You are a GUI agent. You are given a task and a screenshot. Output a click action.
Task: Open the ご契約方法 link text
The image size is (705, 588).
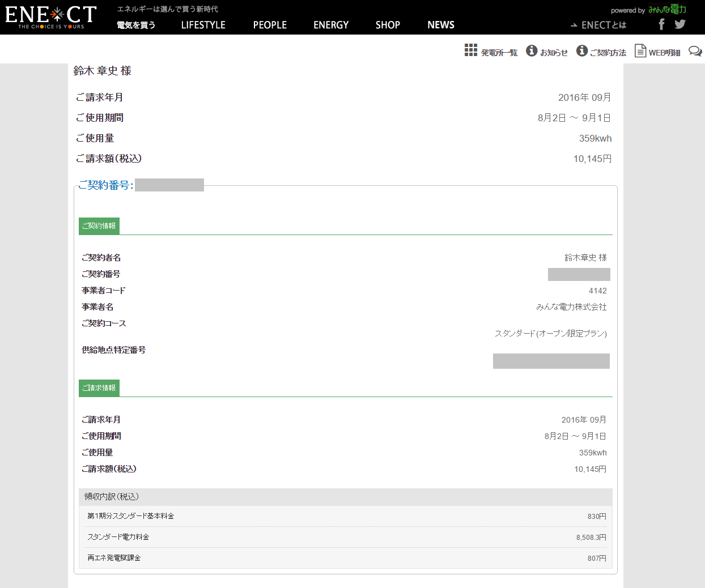point(608,53)
